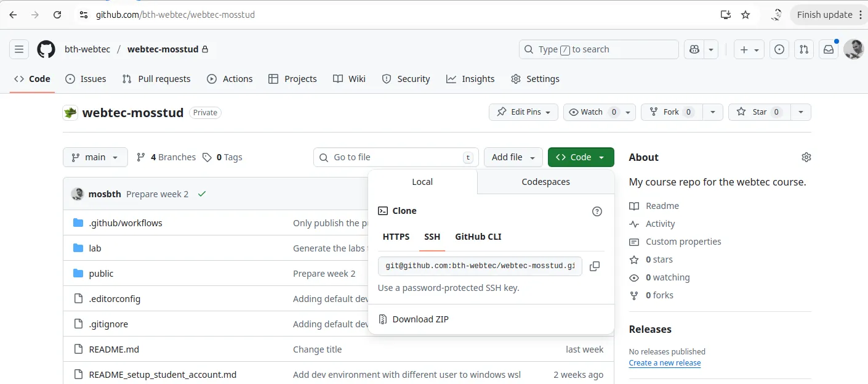Viewport: 868px width, 384px height.
Task: Open the Security tab
Action: coord(406,79)
